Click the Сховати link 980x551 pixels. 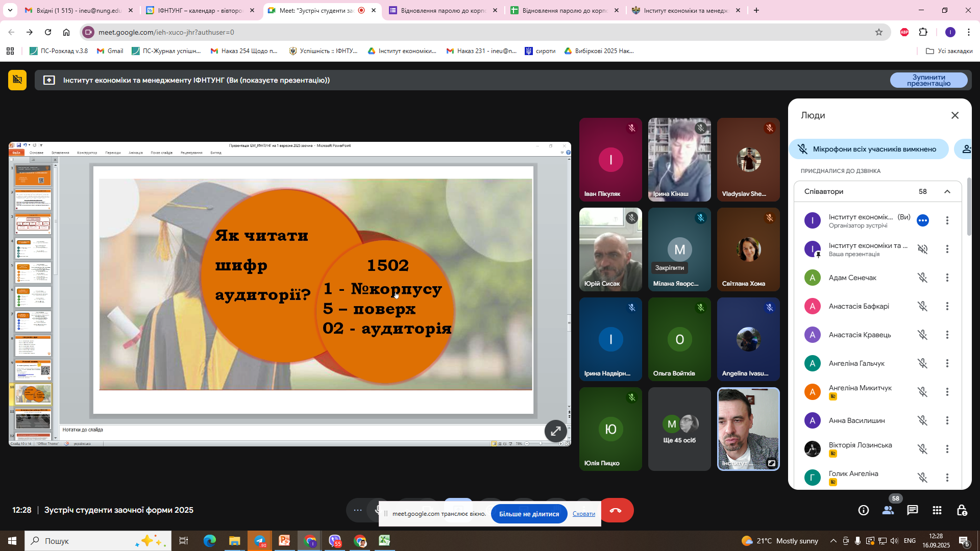[x=583, y=514]
